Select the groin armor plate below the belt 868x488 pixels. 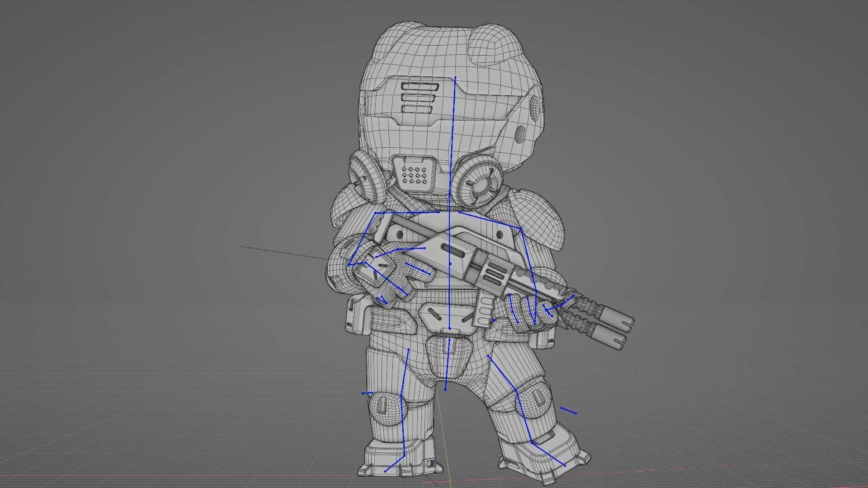(448, 357)
